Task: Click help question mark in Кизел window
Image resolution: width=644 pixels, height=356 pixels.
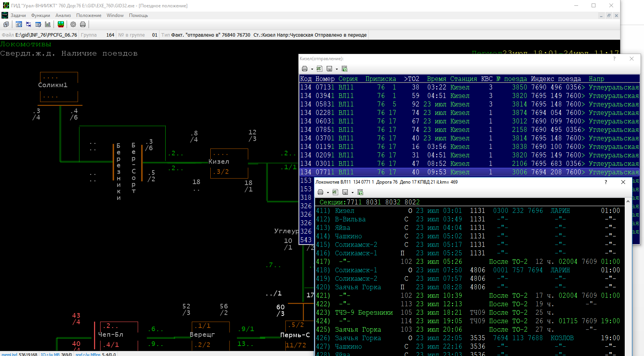Action: pyautogui.click(x=614, y=59)
